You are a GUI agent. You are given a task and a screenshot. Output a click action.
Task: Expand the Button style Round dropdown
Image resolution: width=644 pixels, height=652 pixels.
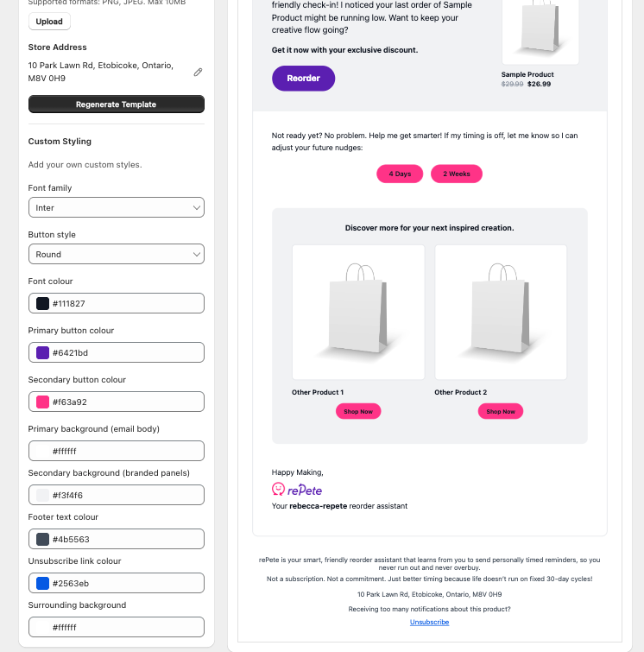point(117,254)
